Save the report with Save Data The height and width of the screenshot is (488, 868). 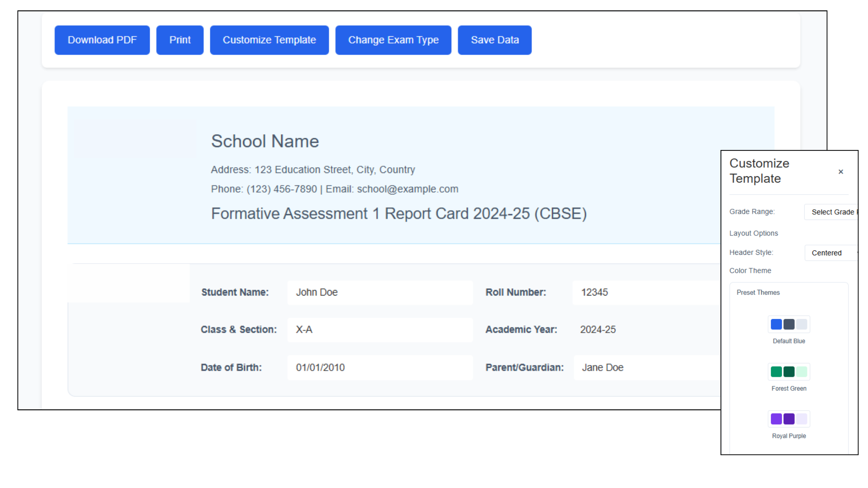pyautogui.click(x=495, y=40)
